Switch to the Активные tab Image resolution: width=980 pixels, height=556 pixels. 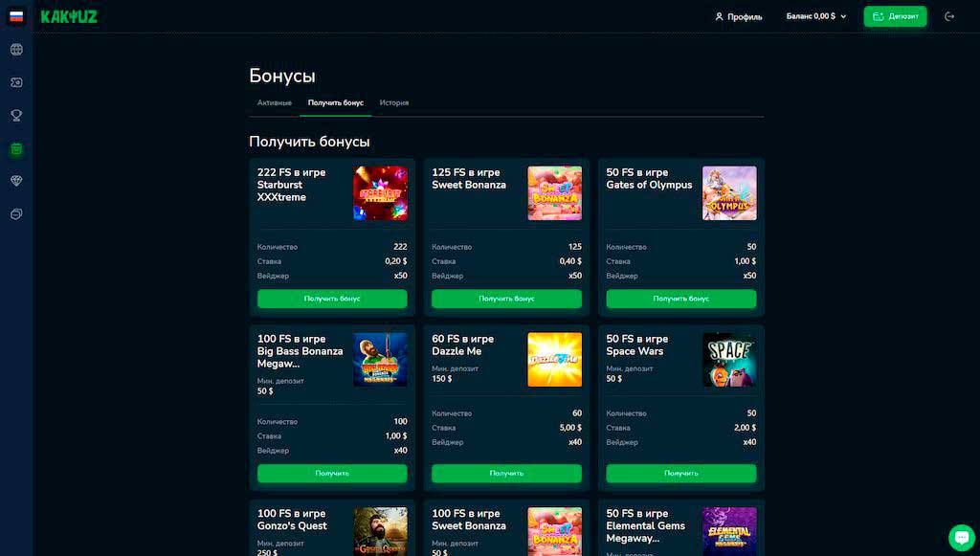[275, 103]
